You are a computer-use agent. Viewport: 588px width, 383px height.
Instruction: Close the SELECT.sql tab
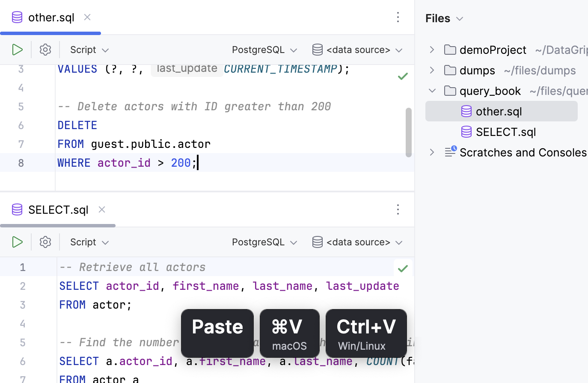[102, 209]
